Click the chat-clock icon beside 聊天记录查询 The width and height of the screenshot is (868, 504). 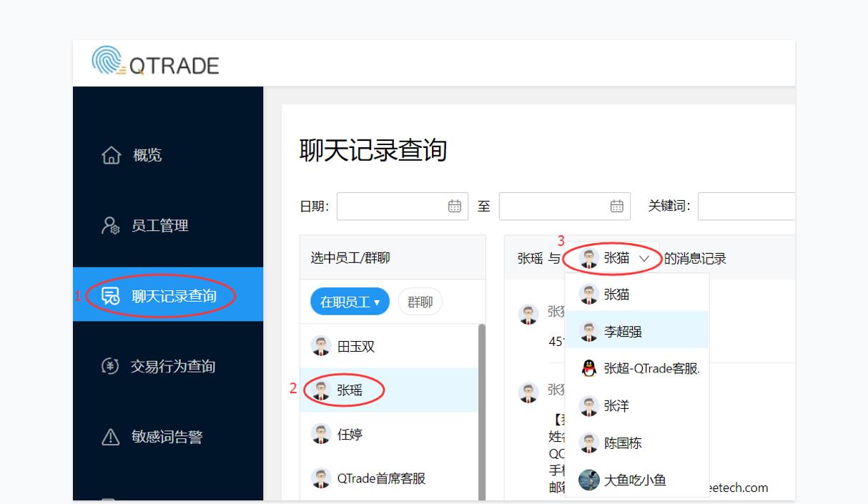111,296
